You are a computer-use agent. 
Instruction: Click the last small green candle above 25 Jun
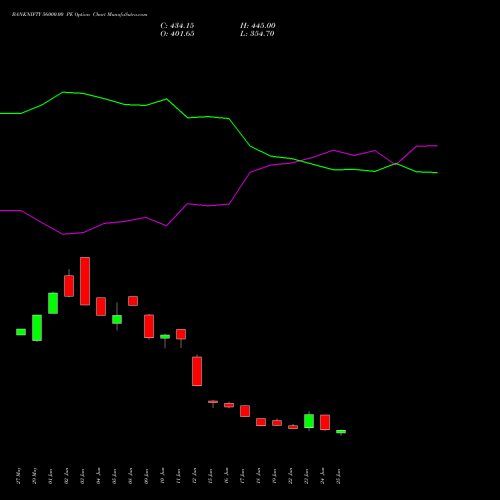341,432
